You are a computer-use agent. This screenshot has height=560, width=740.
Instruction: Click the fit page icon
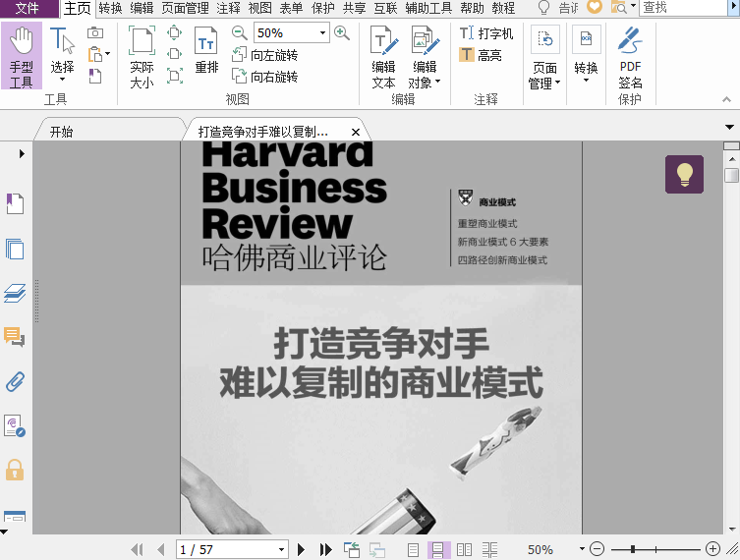pos(175,32)
